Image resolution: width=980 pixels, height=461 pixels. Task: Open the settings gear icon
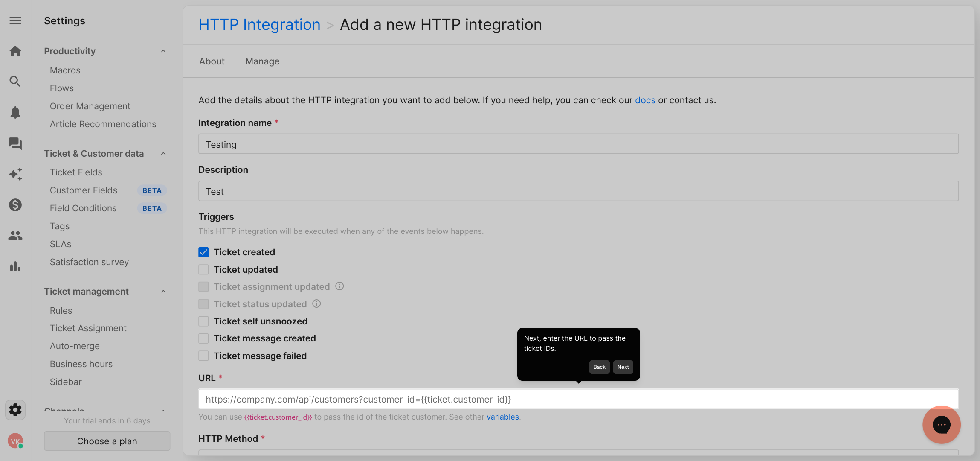(15, 410)
